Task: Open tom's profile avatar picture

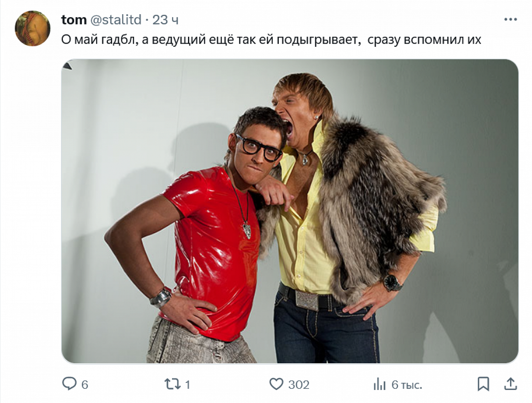Action: 32,28
